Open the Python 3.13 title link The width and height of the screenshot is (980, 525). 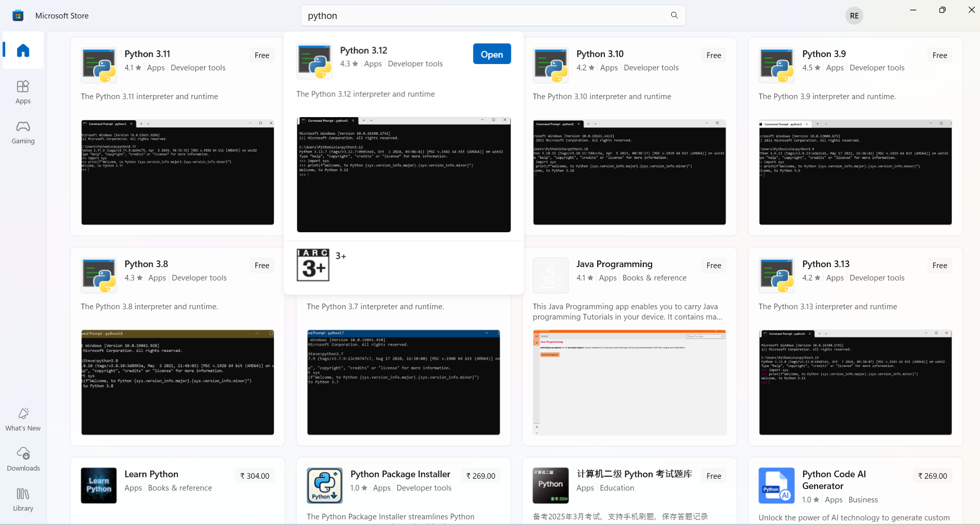tap(826, 264)
